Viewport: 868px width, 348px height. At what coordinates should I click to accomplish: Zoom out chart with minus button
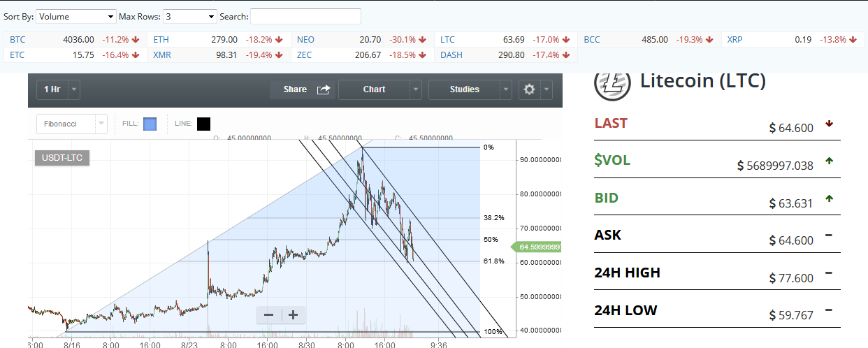tap(268, 315)
